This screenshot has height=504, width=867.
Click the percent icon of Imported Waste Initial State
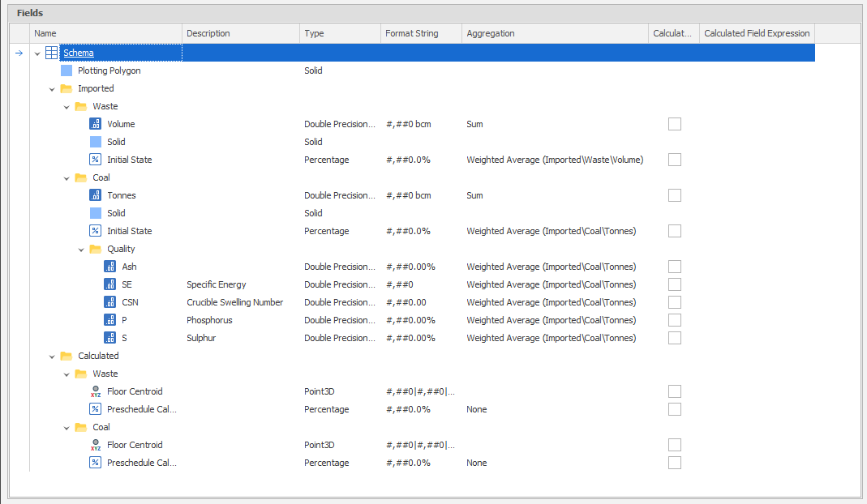click(x=96, y=160)
